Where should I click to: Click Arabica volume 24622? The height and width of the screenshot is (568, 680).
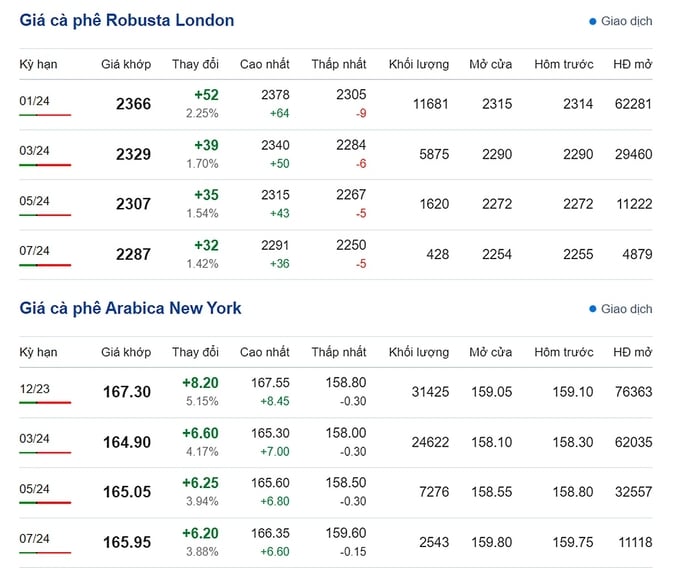430,442
